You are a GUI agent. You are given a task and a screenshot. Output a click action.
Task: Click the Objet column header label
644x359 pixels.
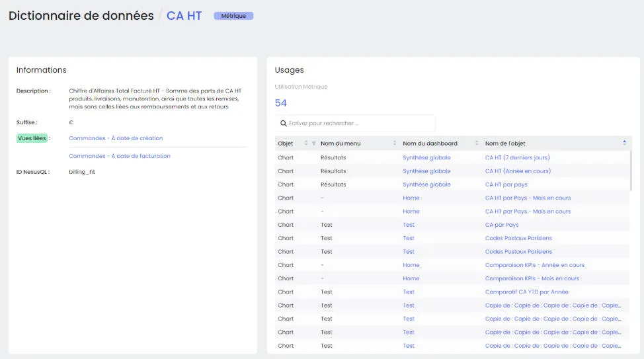click(286, 143)
